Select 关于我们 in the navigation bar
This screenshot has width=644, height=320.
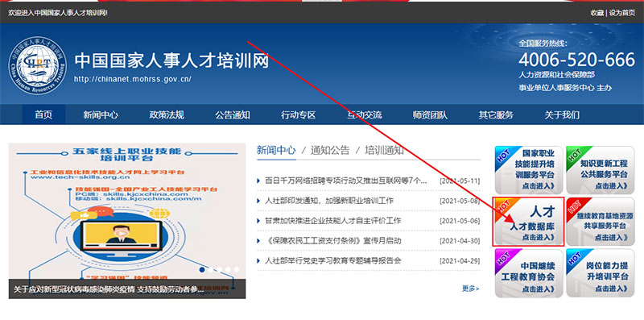pos(562,114)
